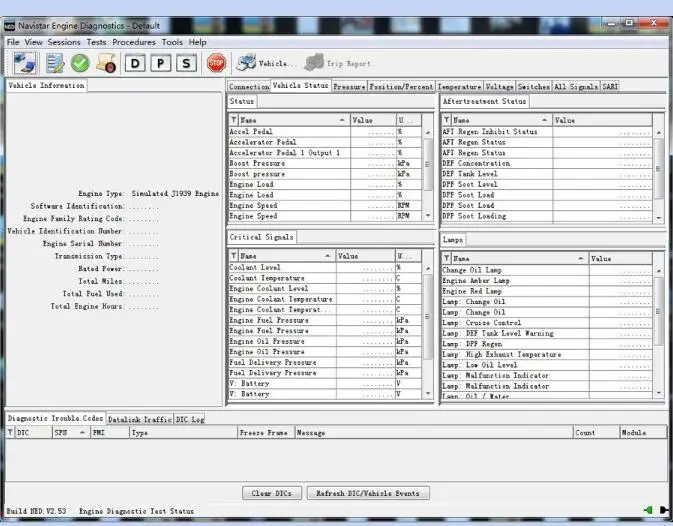The height and width of the screenshot is (526, 673).
Task: Click the S toolbar button
Action: click(186, 63)
